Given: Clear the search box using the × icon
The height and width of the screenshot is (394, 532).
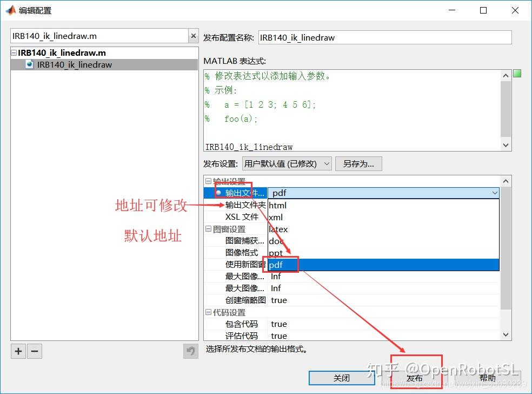Looking at the screenshot, I should tap(193, 35).
